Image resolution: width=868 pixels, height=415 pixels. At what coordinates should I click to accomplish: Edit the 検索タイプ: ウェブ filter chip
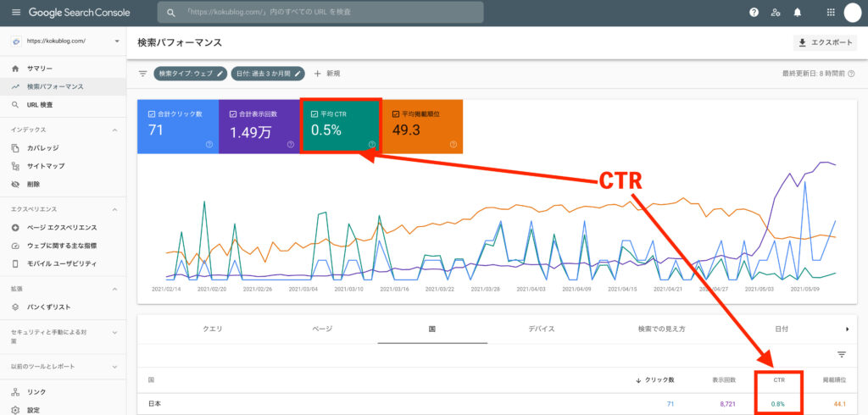pos(191,74)
